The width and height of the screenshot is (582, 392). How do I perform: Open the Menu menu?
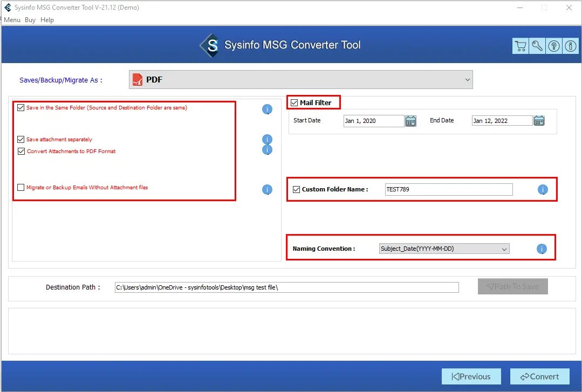(12, 20)
